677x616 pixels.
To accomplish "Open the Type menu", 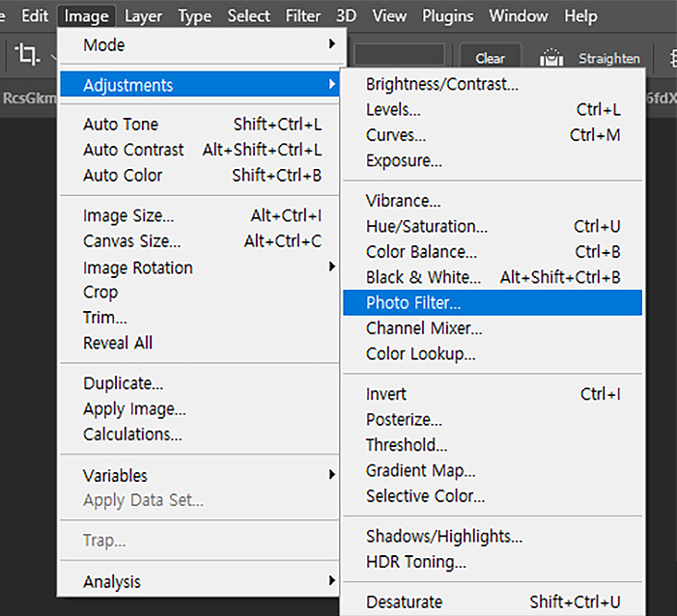I will point(195,16).
